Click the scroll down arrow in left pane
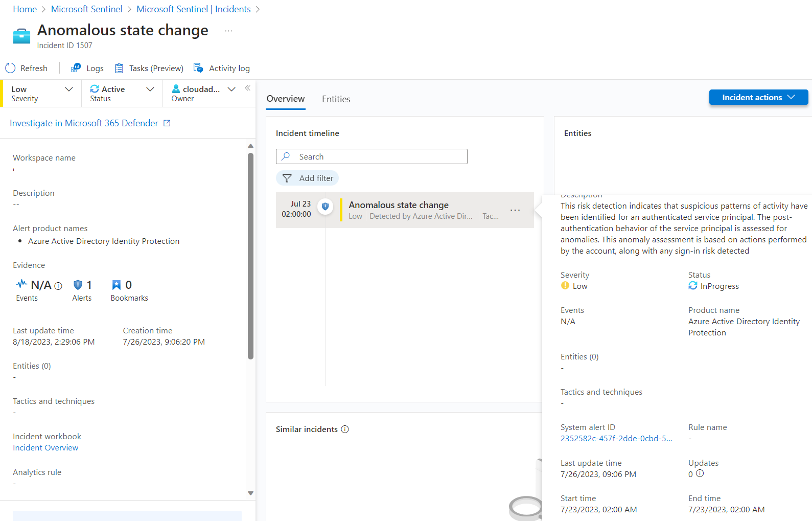This screenshot has width=812, height=521. tap(250, 493)
